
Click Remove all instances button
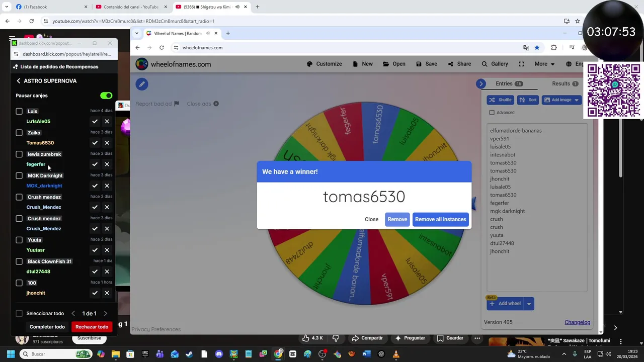[x=440, y=219]
